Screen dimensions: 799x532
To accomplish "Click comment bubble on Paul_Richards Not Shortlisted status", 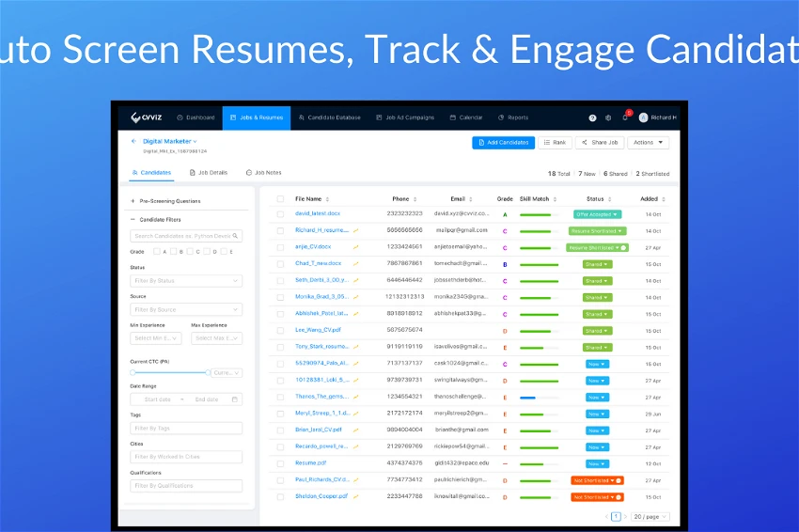I will point(619,480).
